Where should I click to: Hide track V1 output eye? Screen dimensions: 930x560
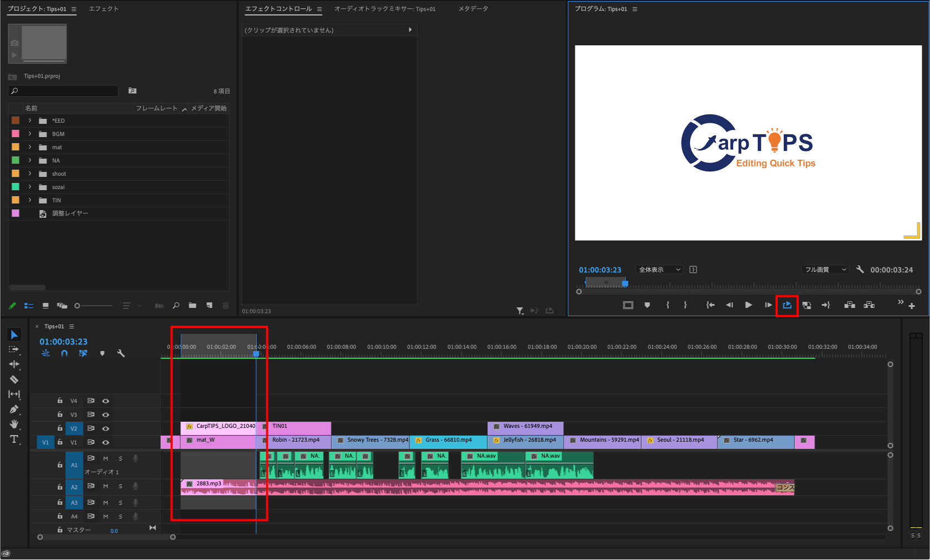(x=106, y=442)
